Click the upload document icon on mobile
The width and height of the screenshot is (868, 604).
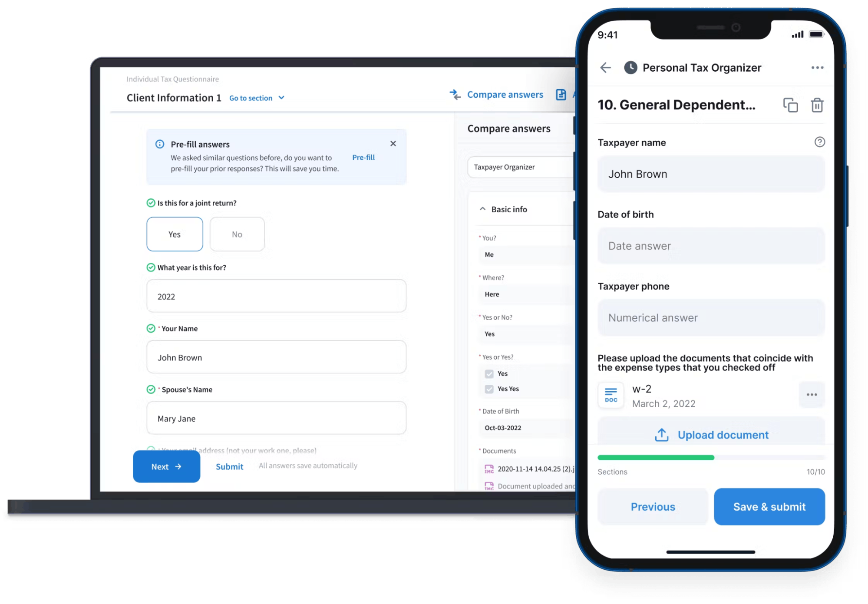coord(660,435)
